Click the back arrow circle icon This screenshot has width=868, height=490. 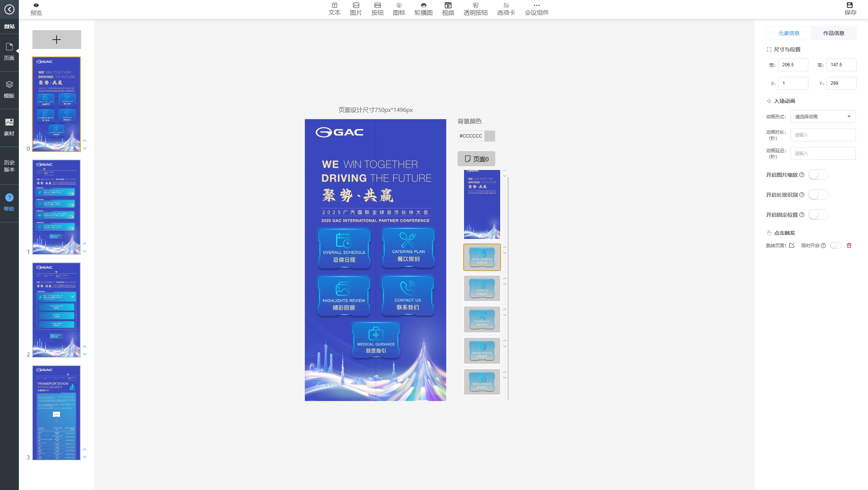click(9, 9)
